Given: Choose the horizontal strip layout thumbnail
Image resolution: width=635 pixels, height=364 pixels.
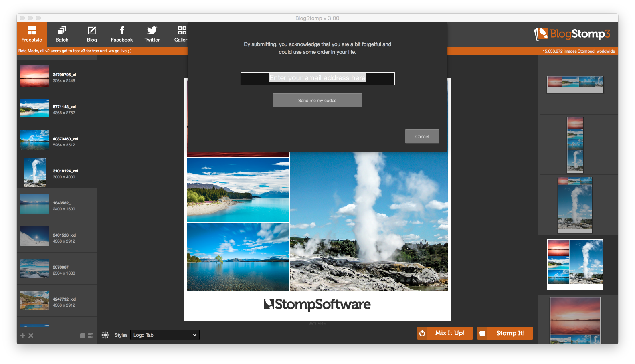Looking at the screenshot, I should pyautogui.click(x=575, y=85).
